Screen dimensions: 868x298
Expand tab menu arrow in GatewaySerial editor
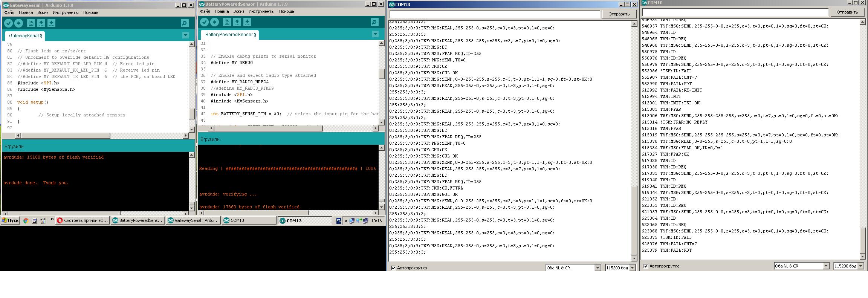185,35
